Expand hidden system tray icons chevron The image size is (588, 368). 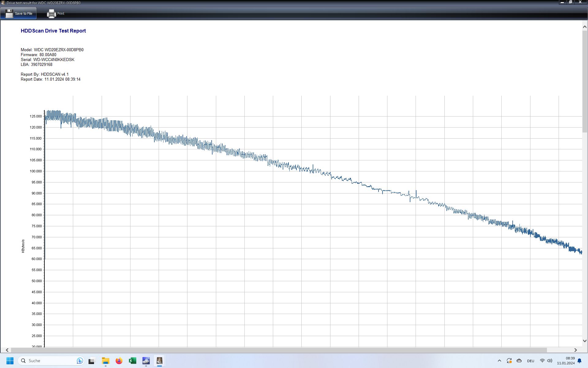pos(499,361)
